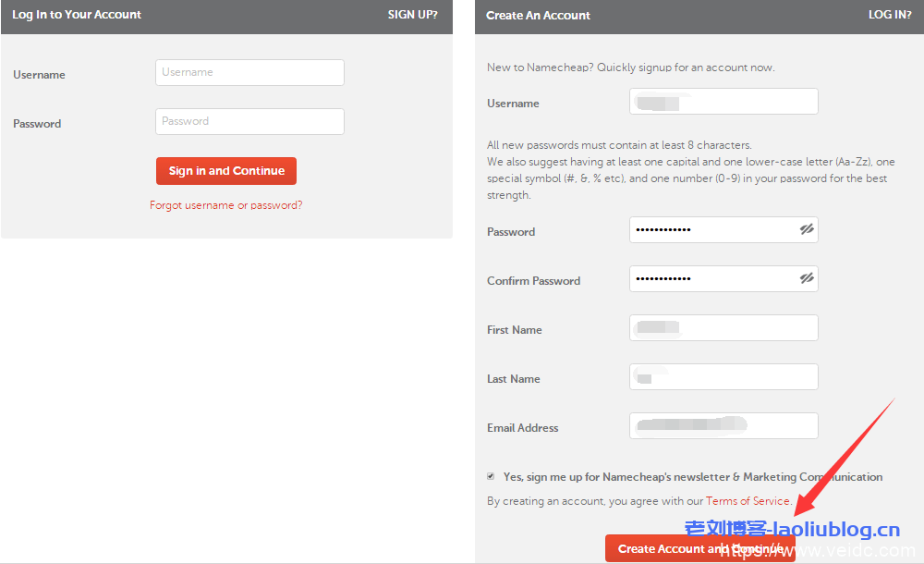The image size is (924, 564).
Task: Click into the Confirm Password field
Action: point(711,278)
